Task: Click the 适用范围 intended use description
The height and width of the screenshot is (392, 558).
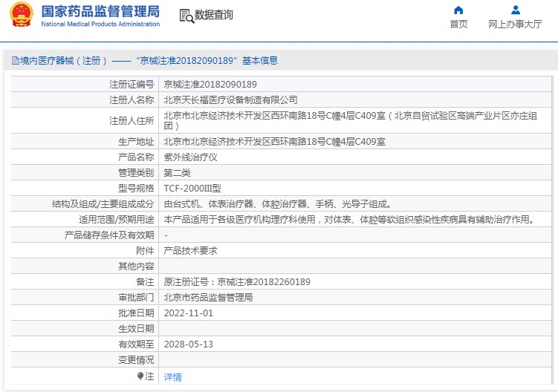Action: tap(350, 220)
